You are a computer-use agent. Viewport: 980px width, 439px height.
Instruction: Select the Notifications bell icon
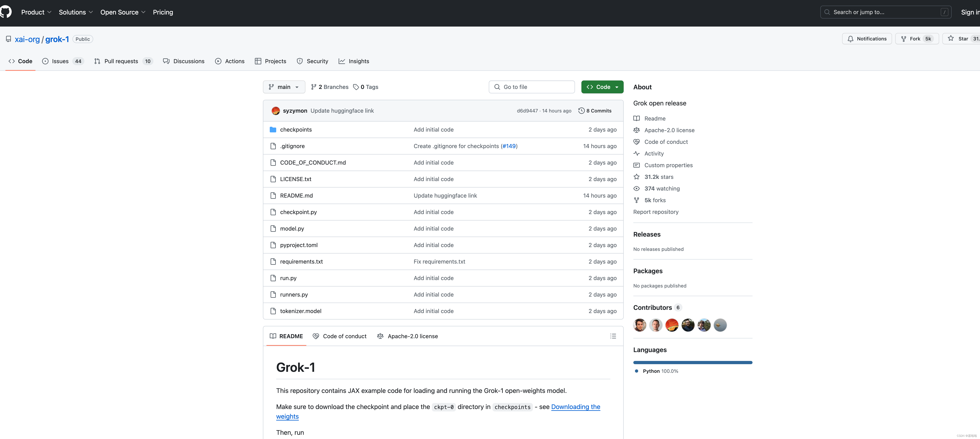click(850, 39)
